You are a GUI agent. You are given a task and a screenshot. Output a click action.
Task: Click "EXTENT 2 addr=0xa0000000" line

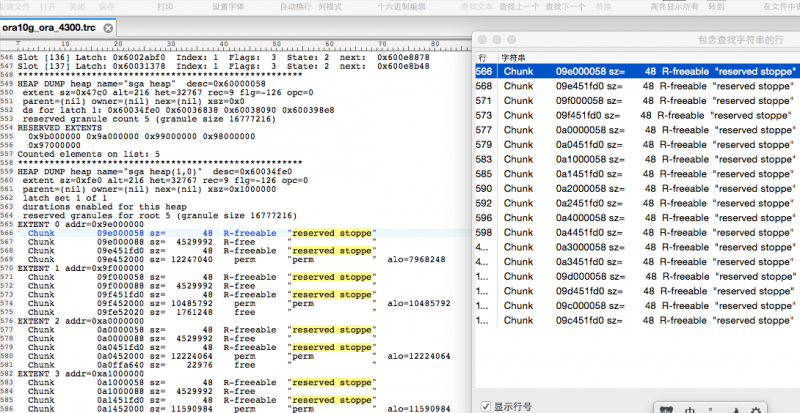(x=81, y=321)
